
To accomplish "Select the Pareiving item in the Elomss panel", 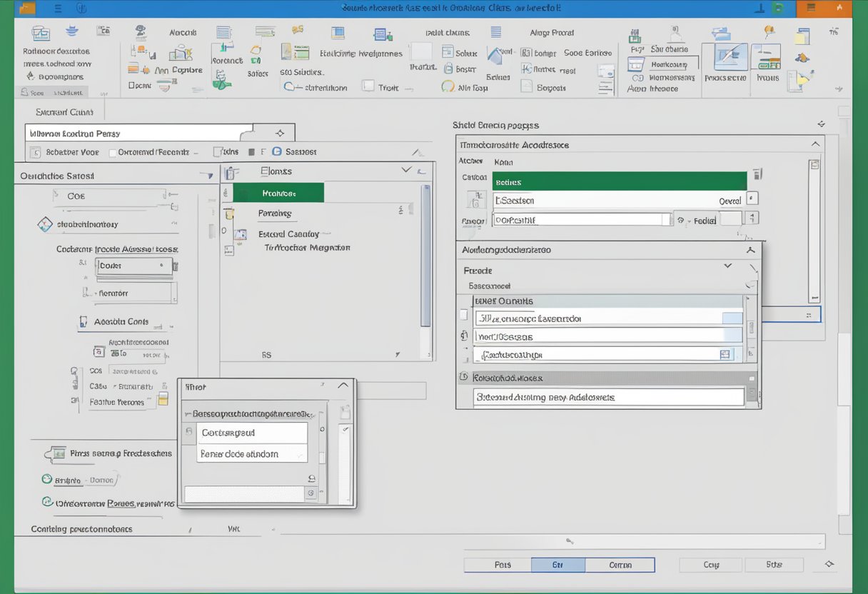I will click(x=275, y=213).
